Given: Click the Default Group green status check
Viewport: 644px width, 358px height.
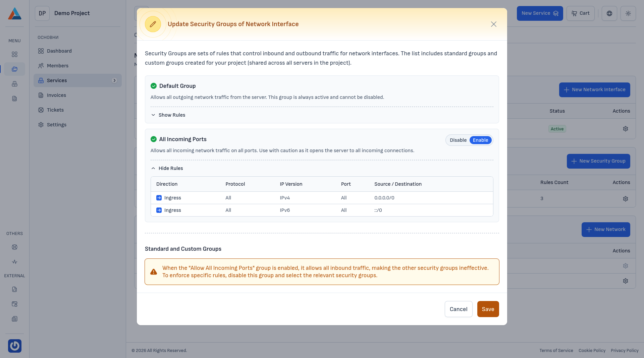Looking at the screenshot, I should pos(154,86).
